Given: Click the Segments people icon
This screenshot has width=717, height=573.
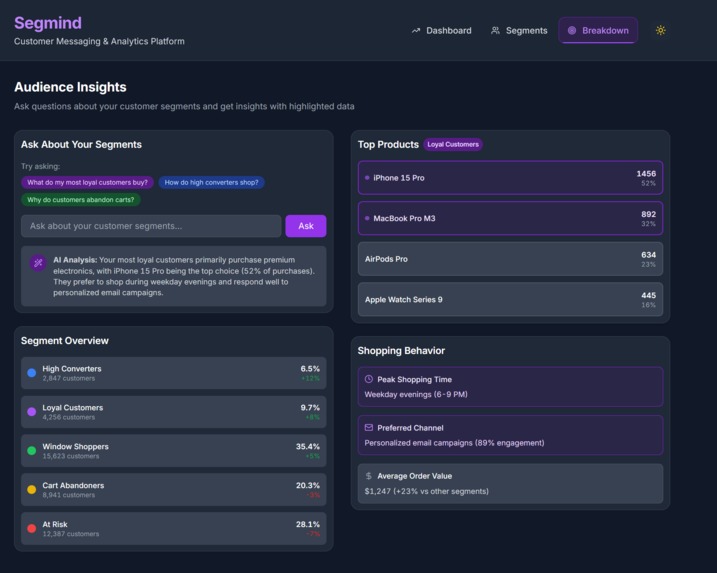Looking at the screenshot, I should tap(495, 31).
